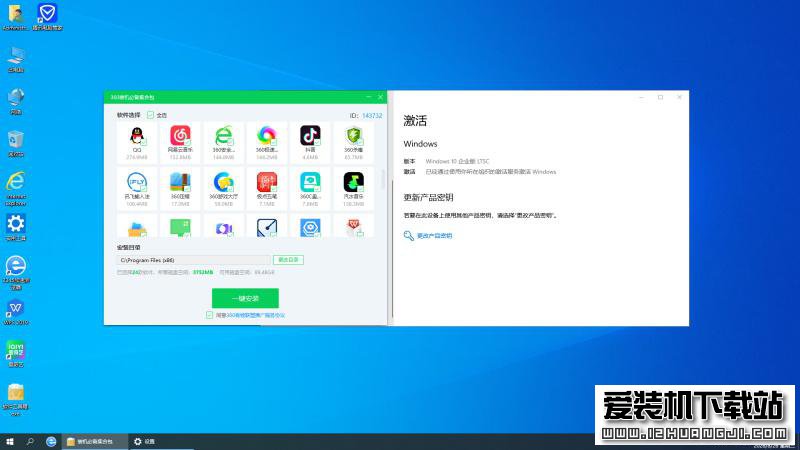Select the colorful 360 speed browser tile
800x450 pixels.
click(x=267, y=142)
